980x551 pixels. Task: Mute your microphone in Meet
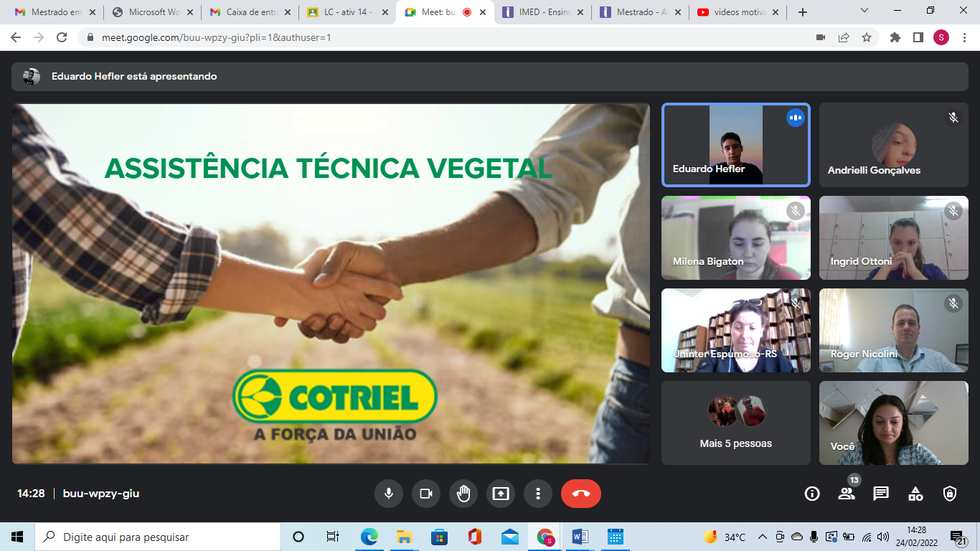click(389, 494)
